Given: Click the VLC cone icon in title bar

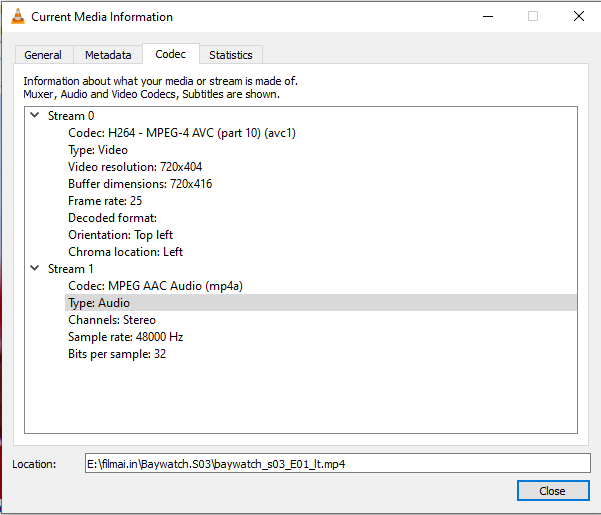Looking at the screenshot, I should tap(18, 16).
